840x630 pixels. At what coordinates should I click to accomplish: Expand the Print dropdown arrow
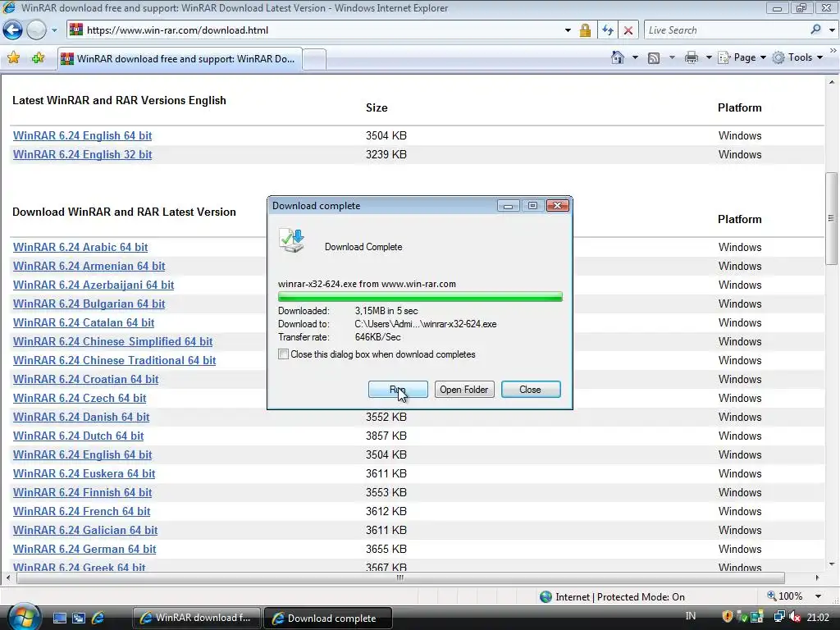(709, 57)
